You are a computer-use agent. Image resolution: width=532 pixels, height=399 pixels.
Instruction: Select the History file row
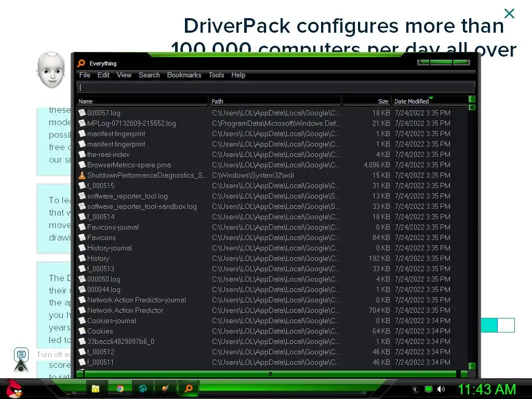[x=272, y=258]
